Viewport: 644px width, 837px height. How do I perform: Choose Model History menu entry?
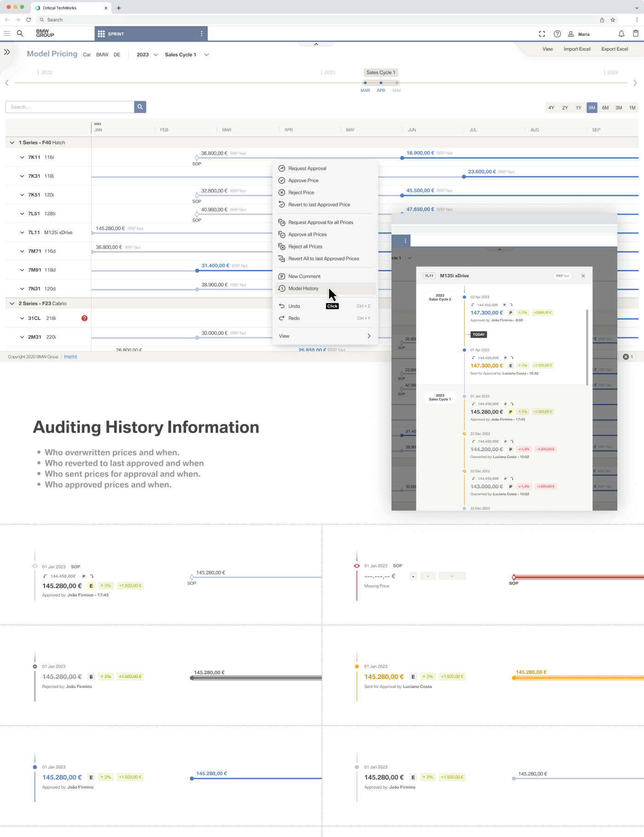pos(325,288)
